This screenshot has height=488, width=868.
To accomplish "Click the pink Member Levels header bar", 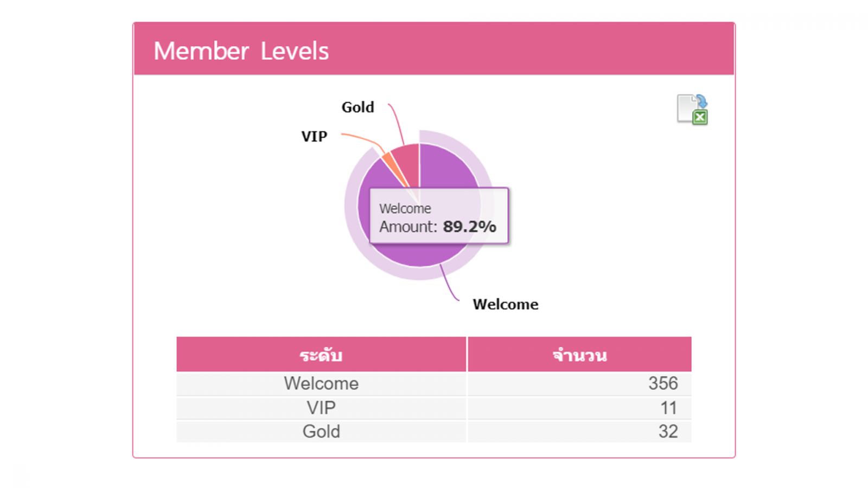I will (x=434, y=49).
